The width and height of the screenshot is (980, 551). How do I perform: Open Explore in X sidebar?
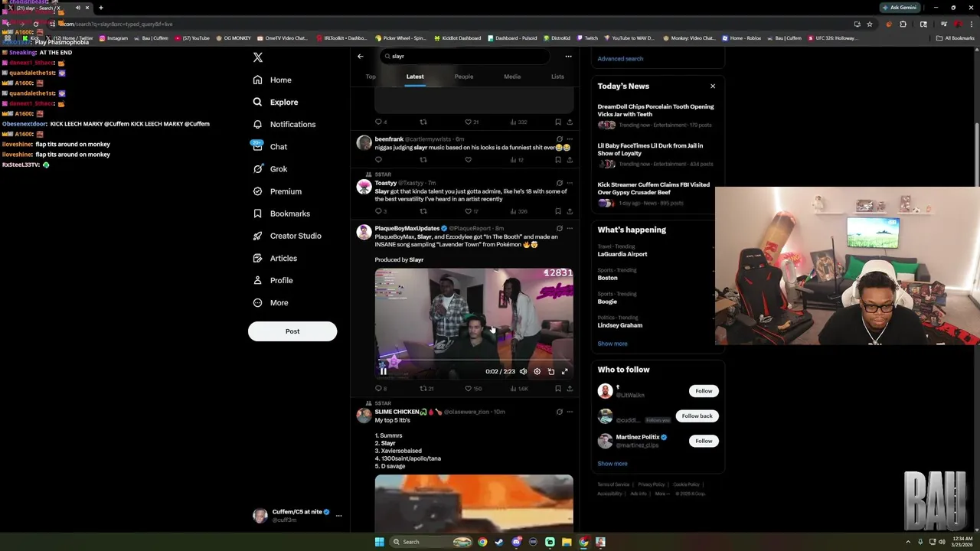[x=275, y=102]
